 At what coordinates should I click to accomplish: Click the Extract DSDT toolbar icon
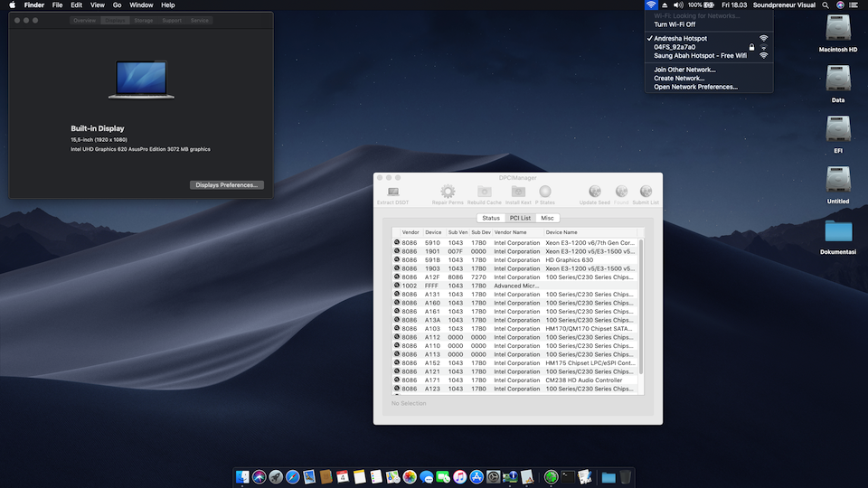(x=392, y=192)
